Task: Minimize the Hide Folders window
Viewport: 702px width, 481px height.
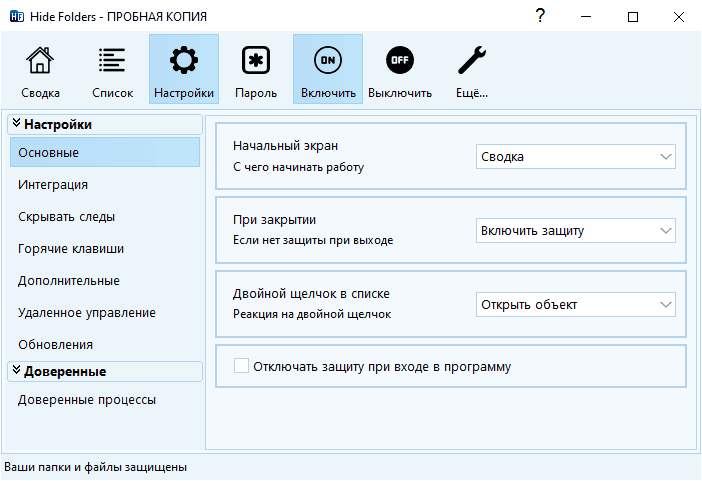Action: (586, 17)
